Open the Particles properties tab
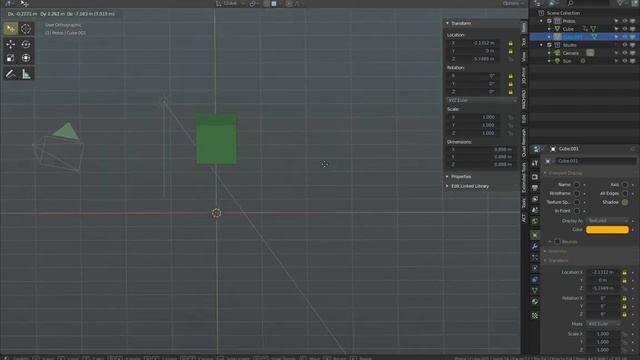This screenshot has width=640, height=360. 535,258
